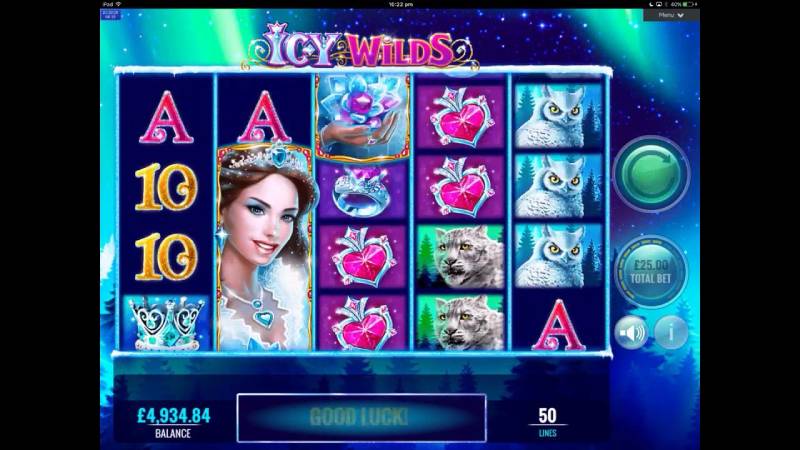Click the top pink heart on reel four

coord(461,116)
